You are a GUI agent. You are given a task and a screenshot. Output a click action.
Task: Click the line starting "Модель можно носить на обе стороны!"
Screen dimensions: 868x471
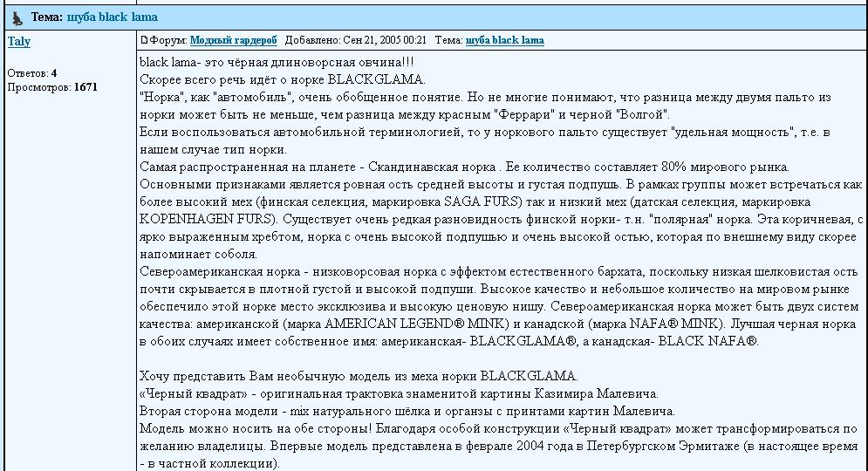[x=498, y=429]
